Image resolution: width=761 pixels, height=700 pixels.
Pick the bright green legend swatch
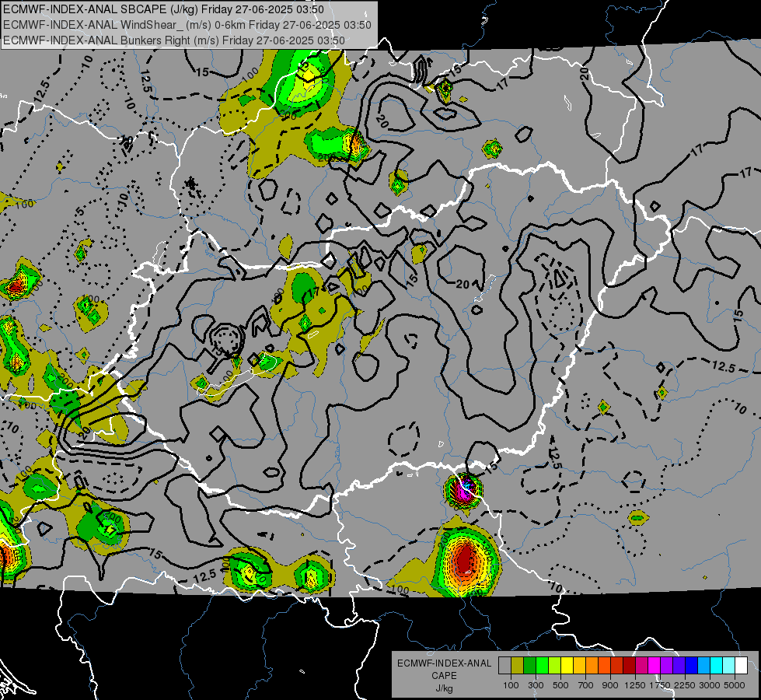pos(542,666)
